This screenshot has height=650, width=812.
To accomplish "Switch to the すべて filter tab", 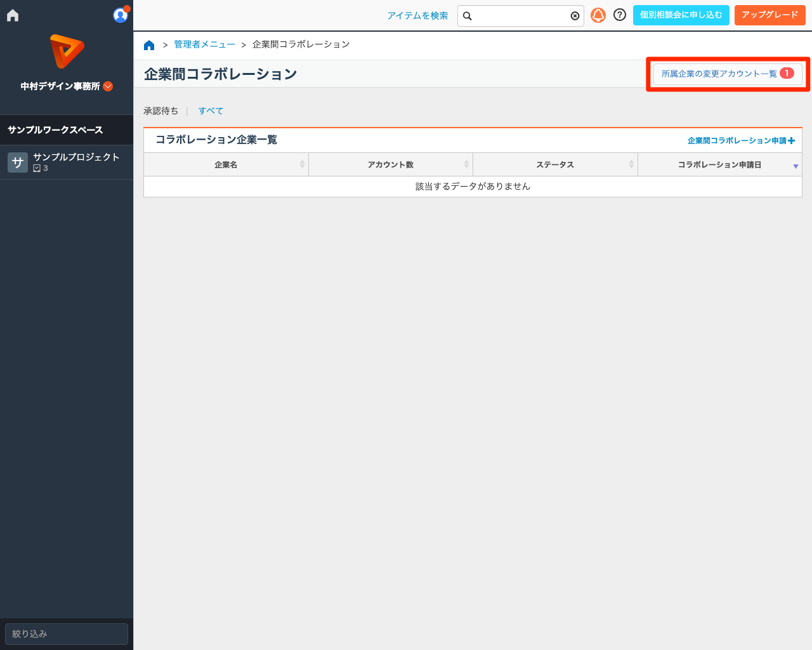I will tap(211, 110).
